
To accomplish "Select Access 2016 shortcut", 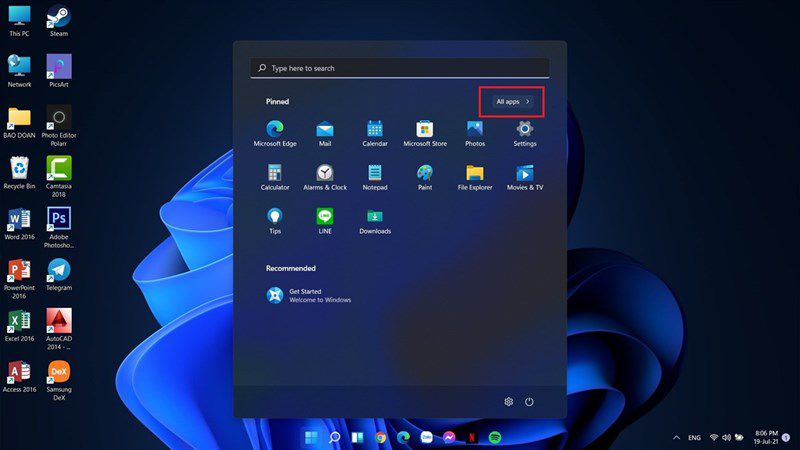I will coord(19,377).
